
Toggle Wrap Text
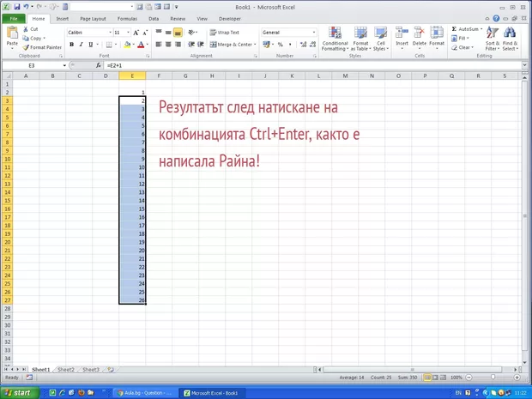pyautogui.click(x=224, y=33)
